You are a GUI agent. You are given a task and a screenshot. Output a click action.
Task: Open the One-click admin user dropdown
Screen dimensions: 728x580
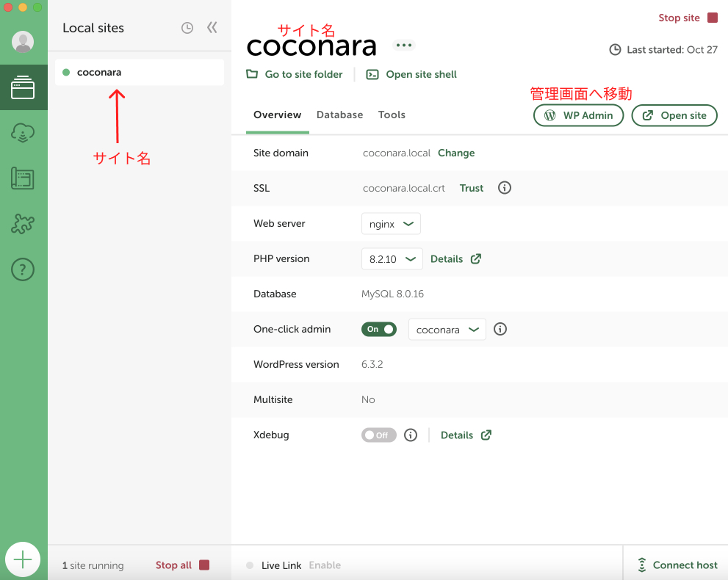(x=447, y=330)
